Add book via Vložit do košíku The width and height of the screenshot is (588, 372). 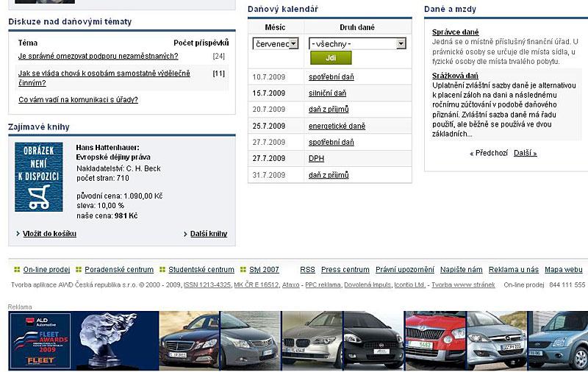point(49,234)
